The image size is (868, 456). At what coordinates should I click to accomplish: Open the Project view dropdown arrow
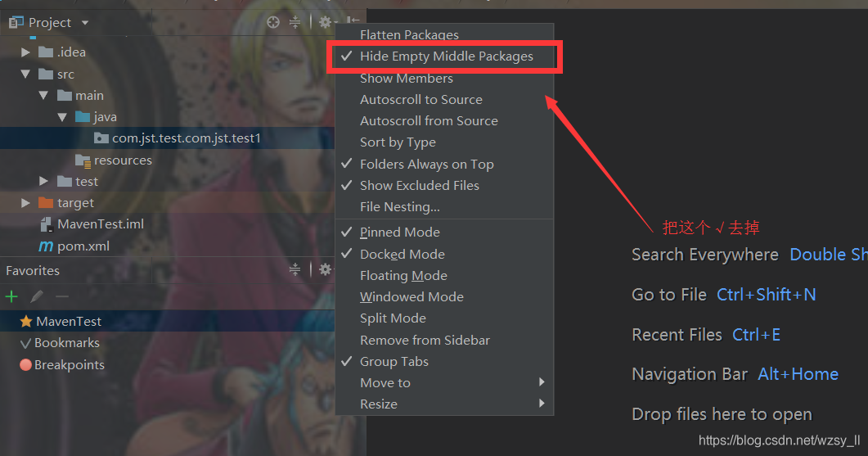85,23
